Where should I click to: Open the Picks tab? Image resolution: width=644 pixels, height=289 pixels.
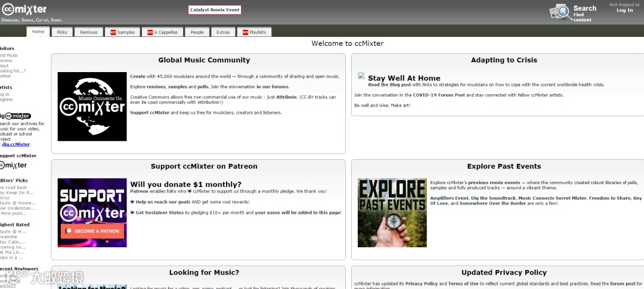pos(62,32)
